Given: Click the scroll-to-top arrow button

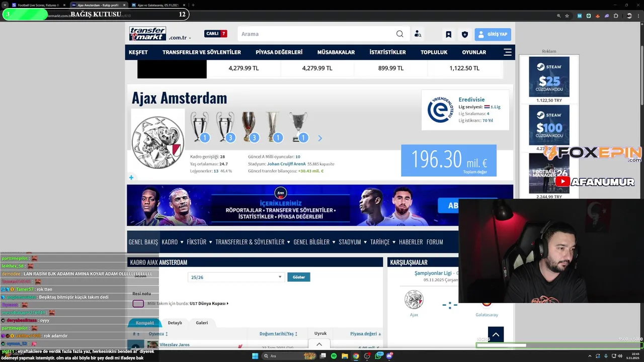Looking at the screenshot, I should pos(496,334).
